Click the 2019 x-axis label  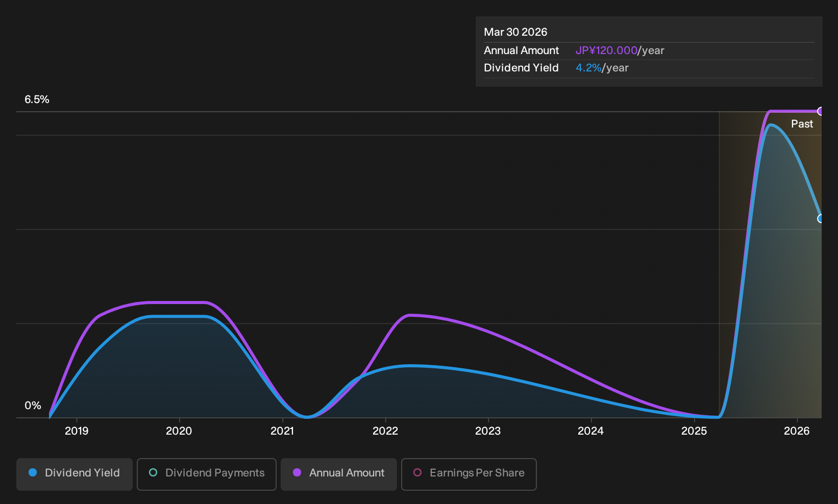pyautogui.click(x=77, y=431)
